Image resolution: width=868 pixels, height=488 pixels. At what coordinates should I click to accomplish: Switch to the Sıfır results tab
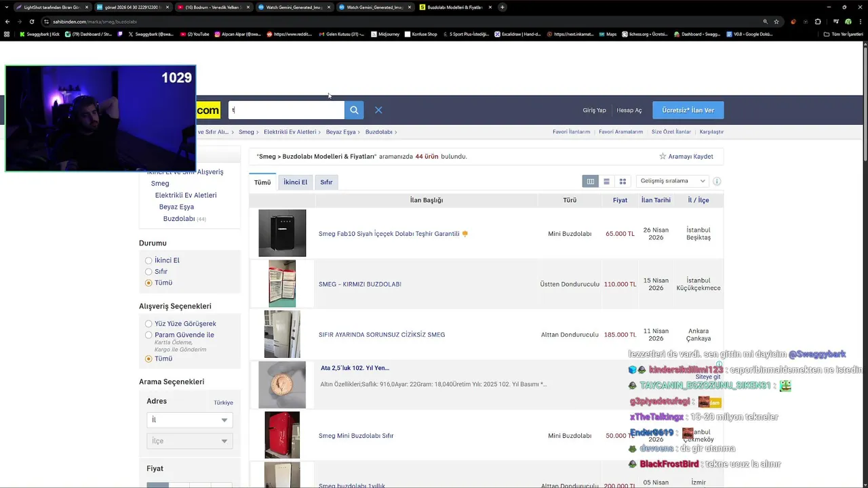tap(326, 182)
